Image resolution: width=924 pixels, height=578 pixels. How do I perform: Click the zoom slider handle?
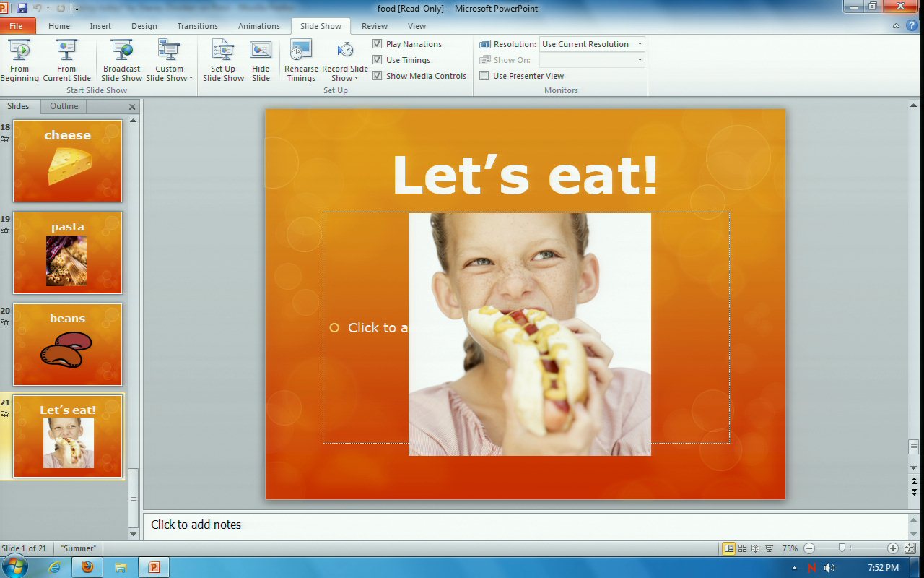[x=842, y=548]
